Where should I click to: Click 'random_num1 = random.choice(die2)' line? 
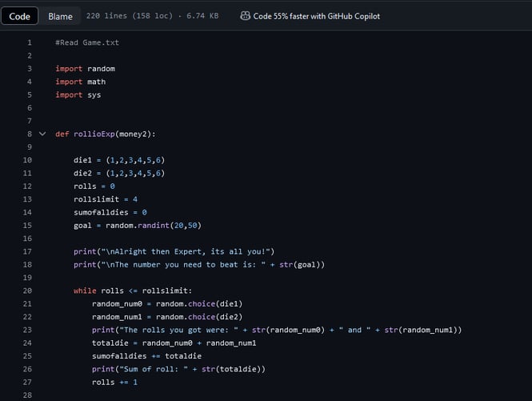(167, 317)
